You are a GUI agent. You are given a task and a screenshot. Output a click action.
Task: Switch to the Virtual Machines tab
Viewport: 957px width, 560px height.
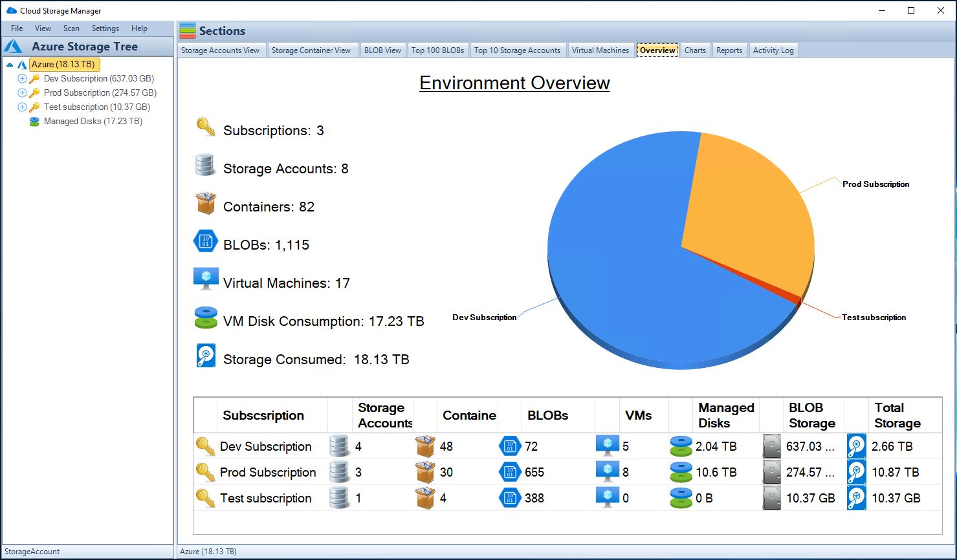[x=600, y=50]
